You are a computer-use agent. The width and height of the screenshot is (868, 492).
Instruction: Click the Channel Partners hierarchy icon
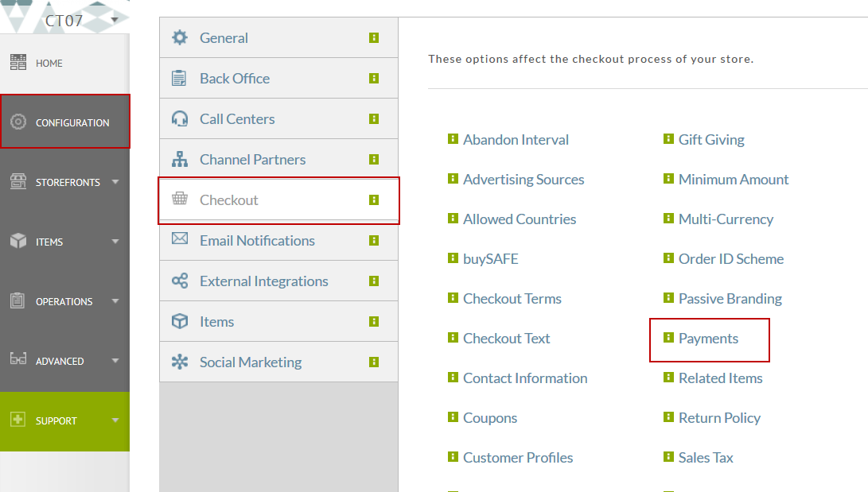click(x=179, y=159)
